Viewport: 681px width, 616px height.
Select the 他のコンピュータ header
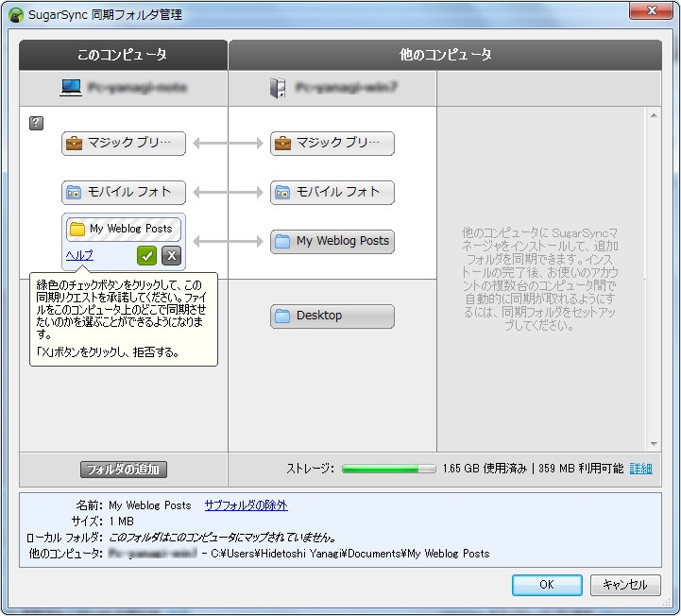point(445,55)
